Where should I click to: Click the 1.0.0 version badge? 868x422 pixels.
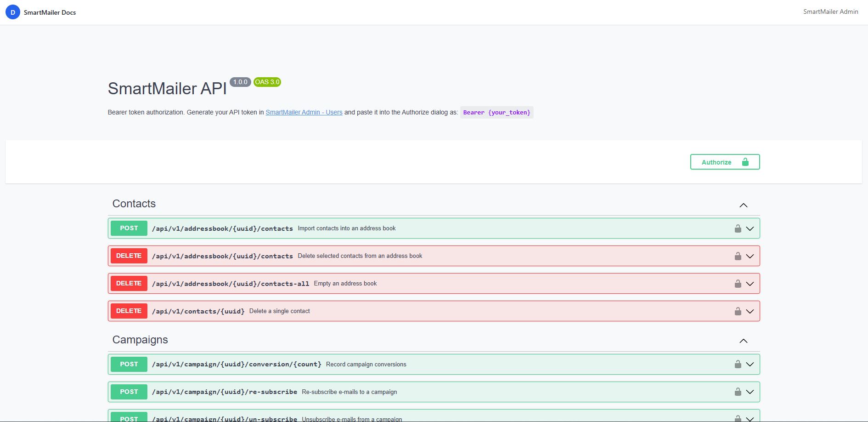pos(240,82)
